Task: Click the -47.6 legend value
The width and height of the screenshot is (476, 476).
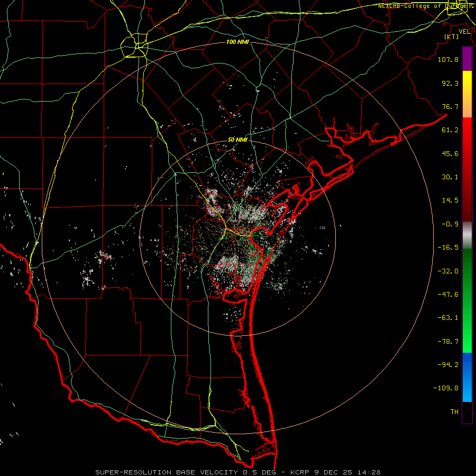Action: [448, 295]
